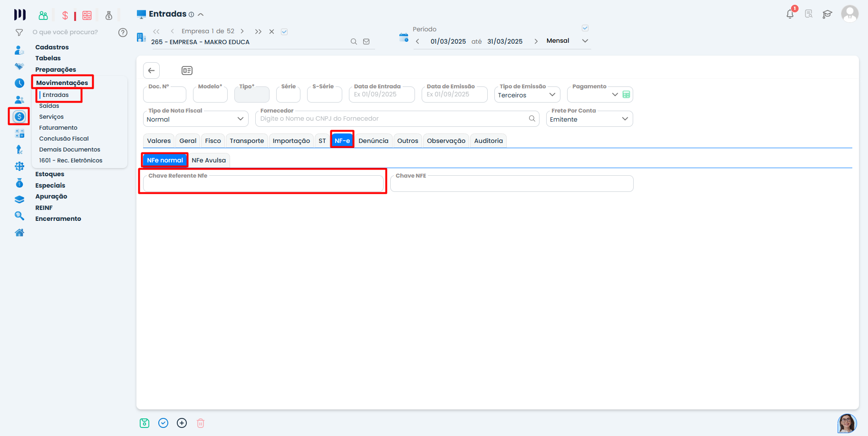The width and height of the screenshot is (868, 436).
Task: Click the back arrow button
Action: (x=151, y=71)
